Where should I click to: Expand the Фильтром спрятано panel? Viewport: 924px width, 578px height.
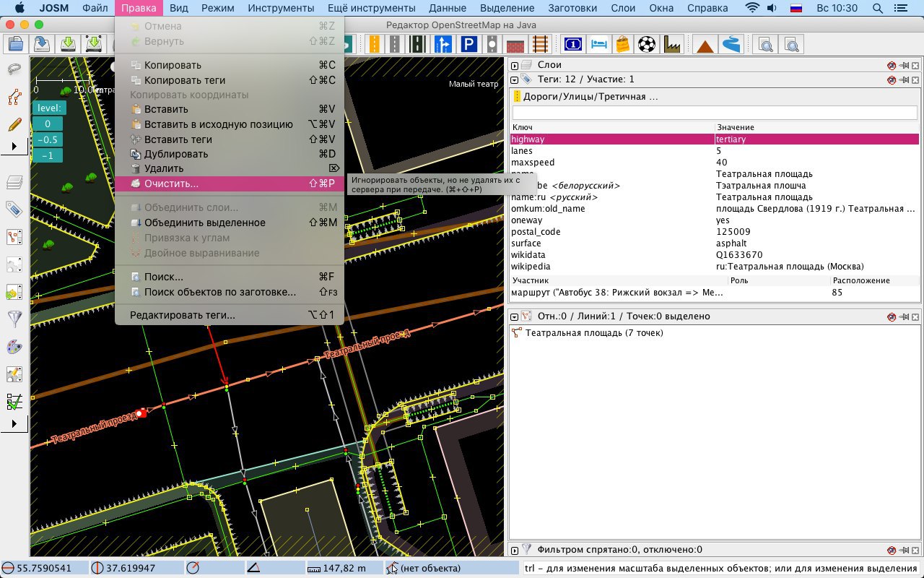click(x=515, y=551)
